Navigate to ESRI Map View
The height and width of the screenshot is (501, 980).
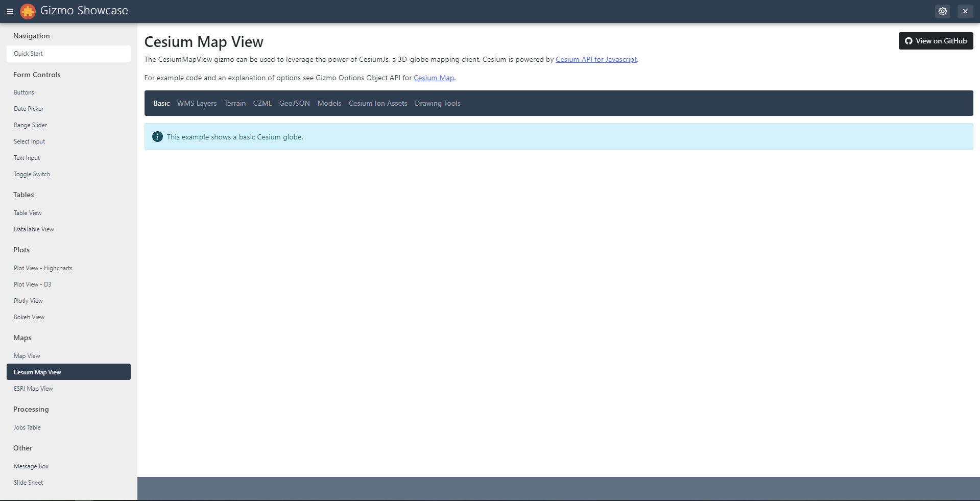[33, 388]
